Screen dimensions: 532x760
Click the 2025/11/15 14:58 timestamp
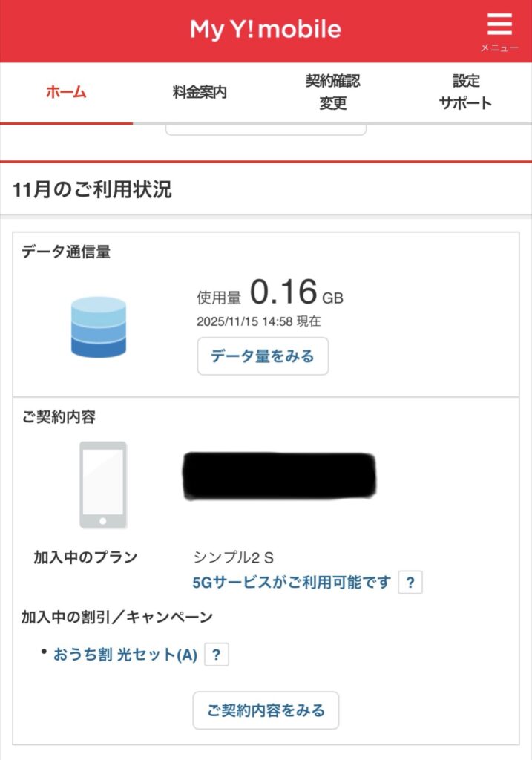click(258, 322)
